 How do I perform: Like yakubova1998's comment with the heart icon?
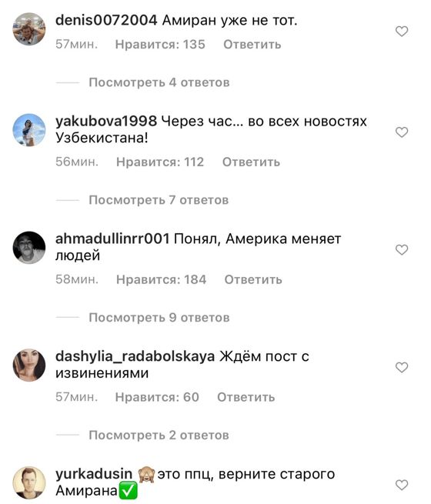coord(402,132)
